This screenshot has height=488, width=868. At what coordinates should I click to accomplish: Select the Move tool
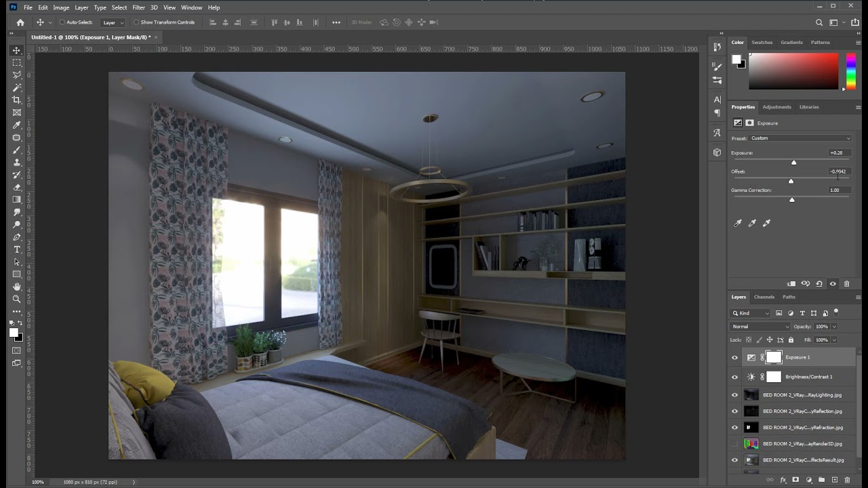(x=17, y=50)
